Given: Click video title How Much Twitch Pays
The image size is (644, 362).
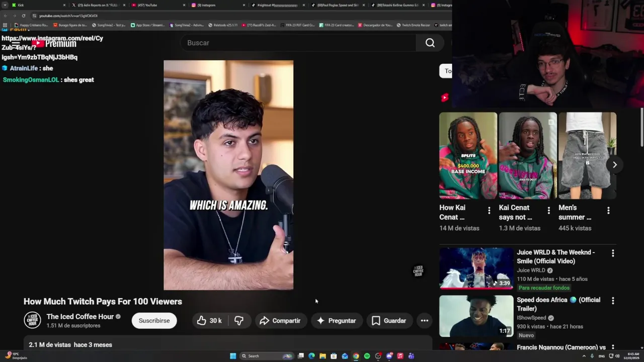Looking at the screenshot, I should coord(103,302).
